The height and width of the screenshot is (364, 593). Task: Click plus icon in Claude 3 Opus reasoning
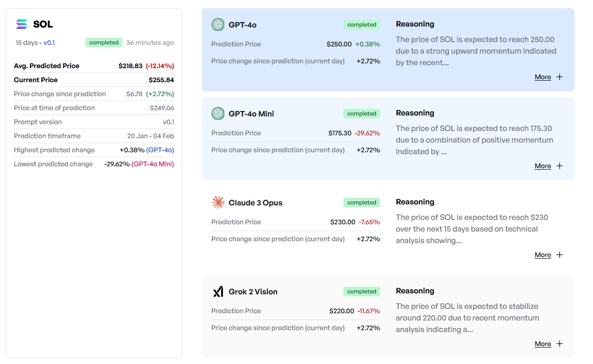(x=560, y=255)
